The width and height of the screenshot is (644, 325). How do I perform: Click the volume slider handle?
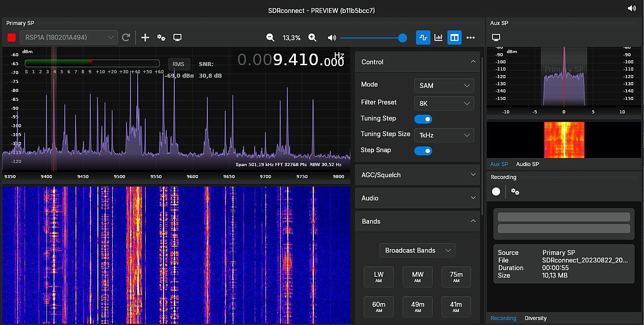click(x=402, y=38)
